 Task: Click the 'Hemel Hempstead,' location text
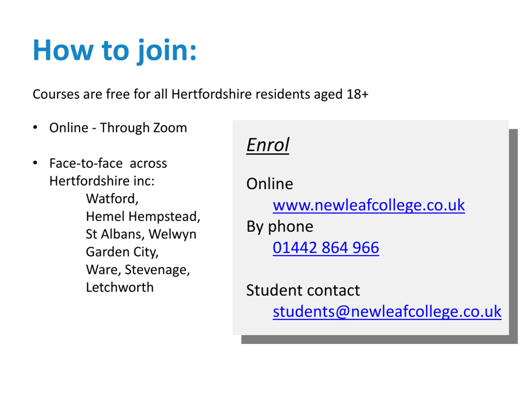(143, 217)
